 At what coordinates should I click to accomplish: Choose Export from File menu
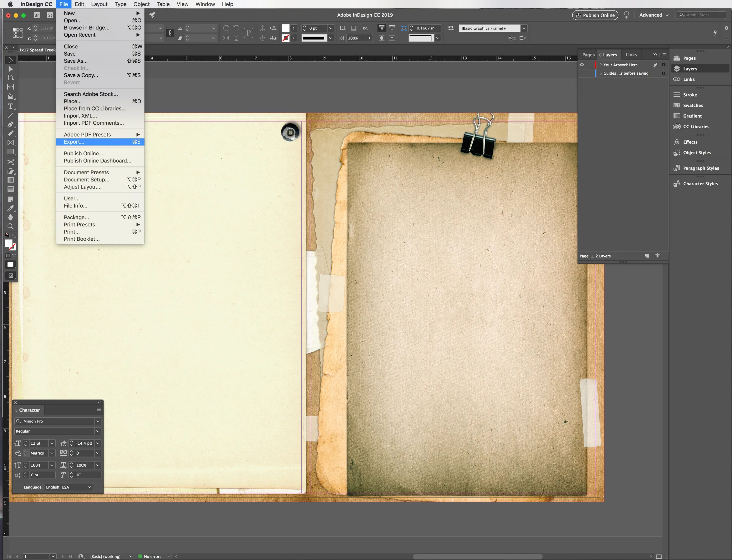pyautogui.click(x=74, y=142)
